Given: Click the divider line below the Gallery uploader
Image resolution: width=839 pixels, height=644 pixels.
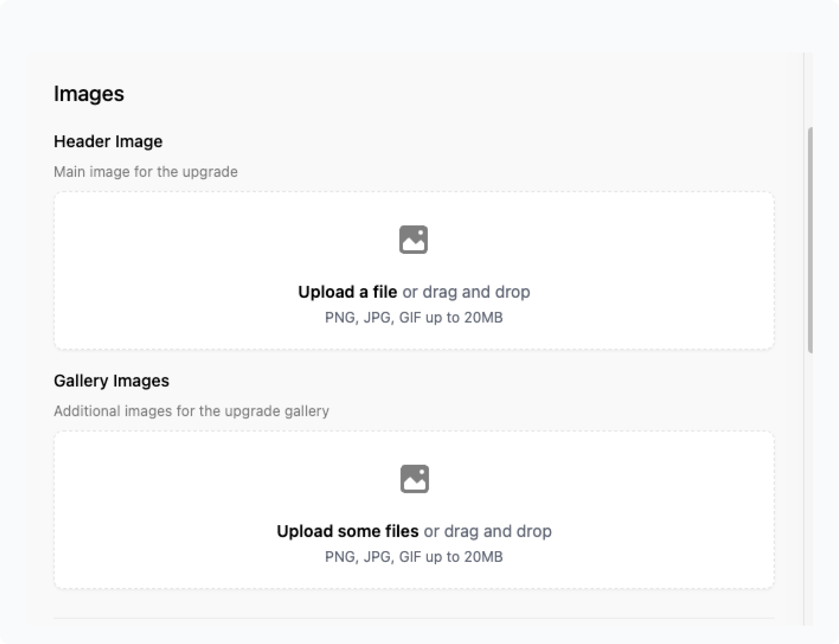Looking at the screenshot, I should pos(414,618).
